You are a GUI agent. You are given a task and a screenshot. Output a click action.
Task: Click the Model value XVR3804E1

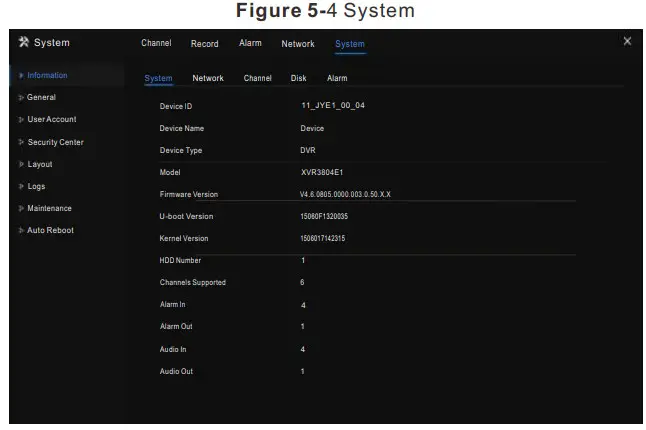pos(322,173)
